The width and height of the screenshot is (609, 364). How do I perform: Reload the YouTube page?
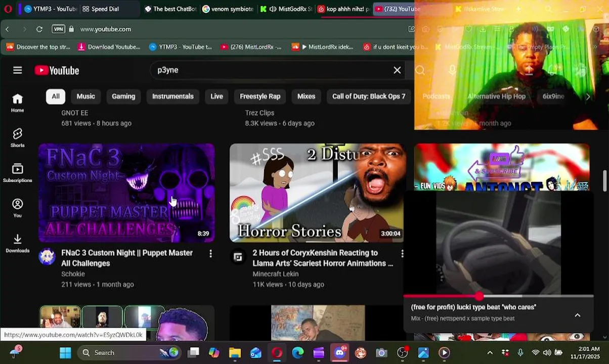point(39,29)
